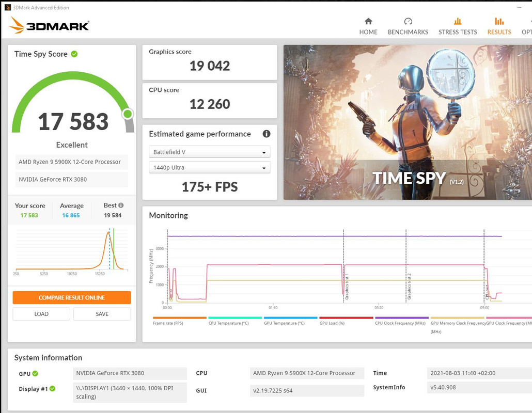Click Graphics test 2 marker in chart
This screenshot has width=532, height=413.
(x=409, y=287)
